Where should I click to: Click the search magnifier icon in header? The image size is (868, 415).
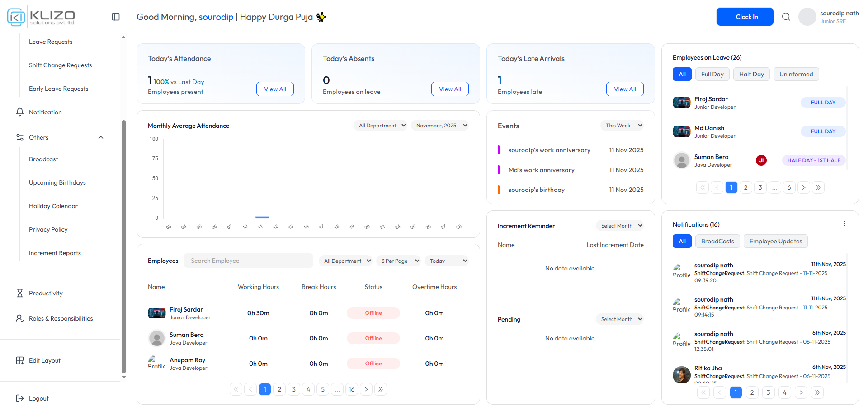[786, 17]
